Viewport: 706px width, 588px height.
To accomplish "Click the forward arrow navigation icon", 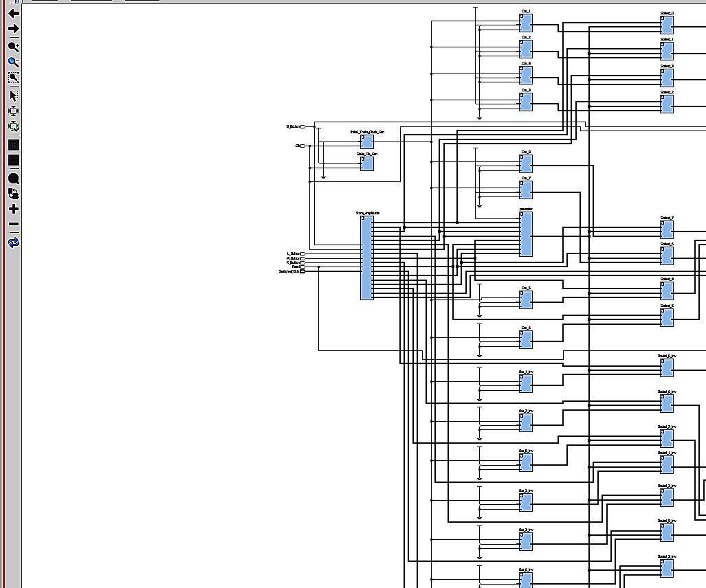I will coord(13,29).
